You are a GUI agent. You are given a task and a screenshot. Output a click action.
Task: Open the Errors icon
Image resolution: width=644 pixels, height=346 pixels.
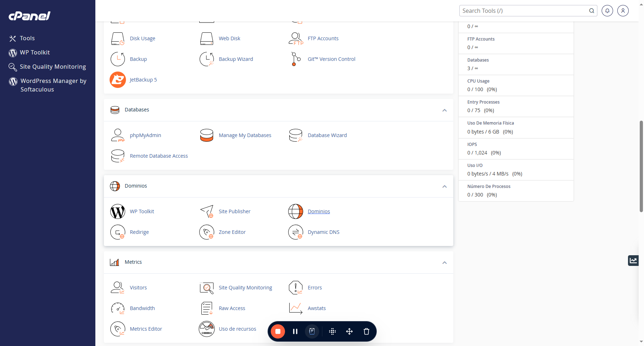296,288
